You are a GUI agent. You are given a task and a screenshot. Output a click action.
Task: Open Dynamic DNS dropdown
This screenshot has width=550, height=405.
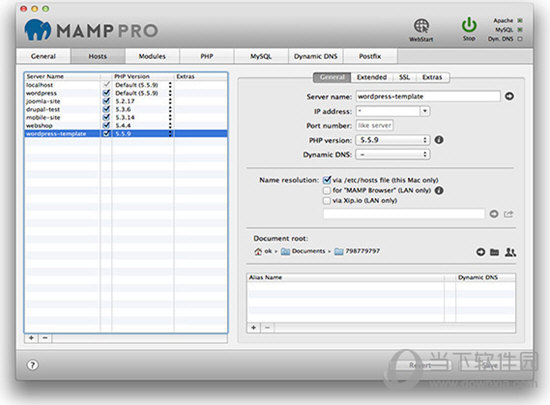click(x=393, y=154)
